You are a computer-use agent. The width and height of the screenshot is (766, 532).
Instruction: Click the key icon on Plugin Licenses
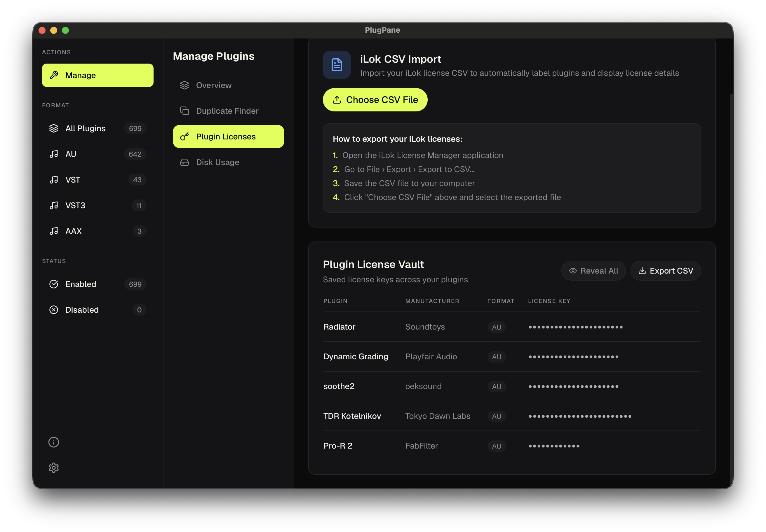pyautogui.click(x=184, y=137)
